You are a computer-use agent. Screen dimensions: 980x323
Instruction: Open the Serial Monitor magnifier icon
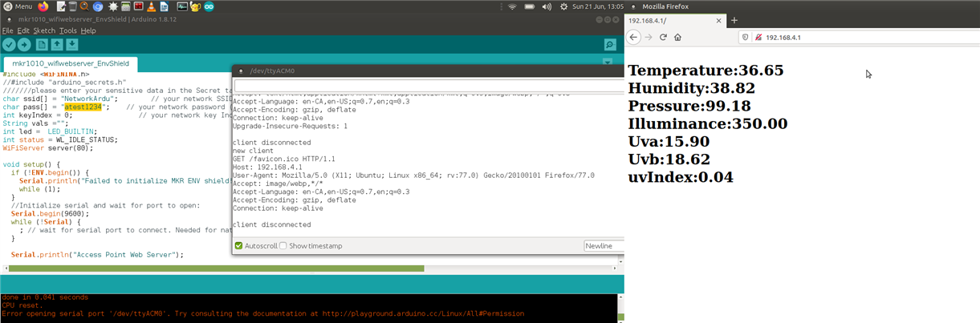pos(610,45)
